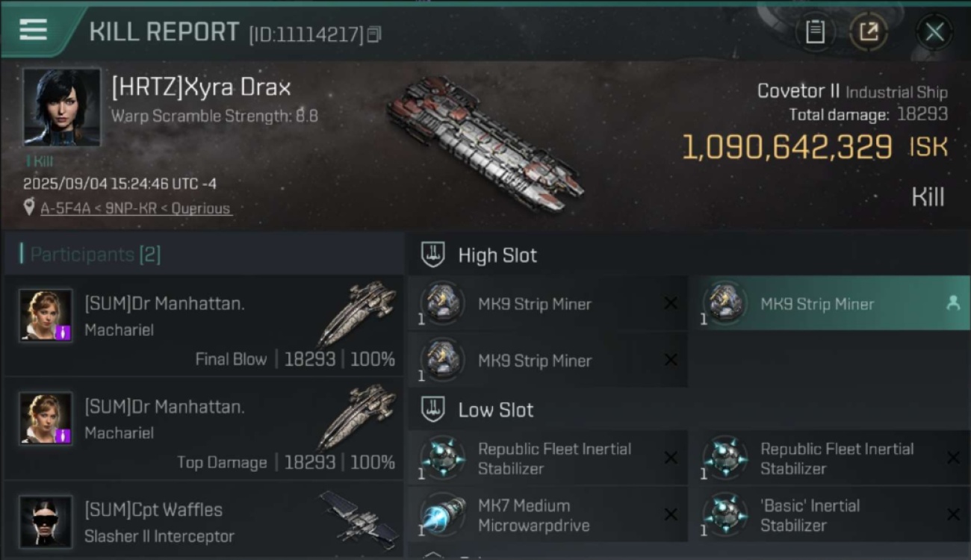Select MK7 Medium Microwarpdrive module icon
Screen dimensions: 971x560
click(x=442, y=515)
